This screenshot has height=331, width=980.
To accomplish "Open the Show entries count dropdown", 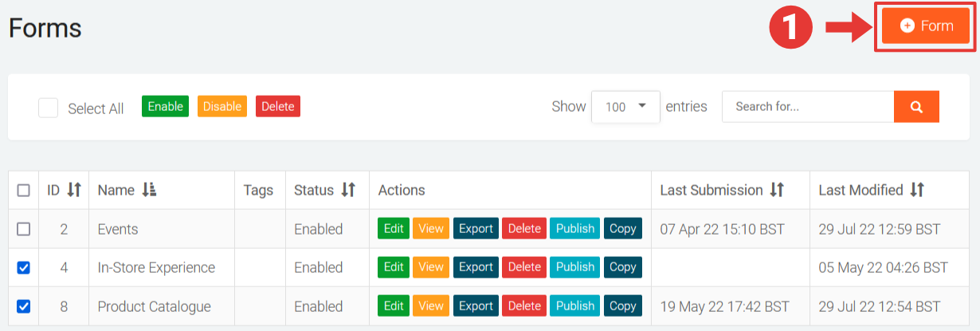I will click(625, 107).
